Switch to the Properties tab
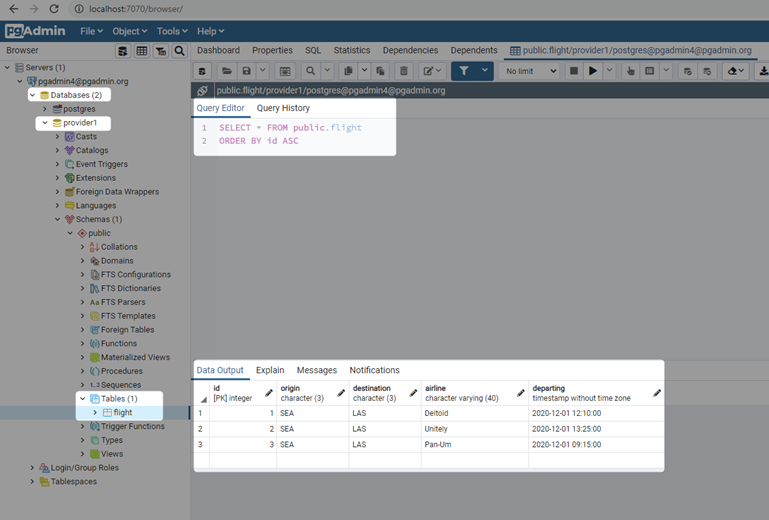769x520 pixels. (x=272, y=51)
